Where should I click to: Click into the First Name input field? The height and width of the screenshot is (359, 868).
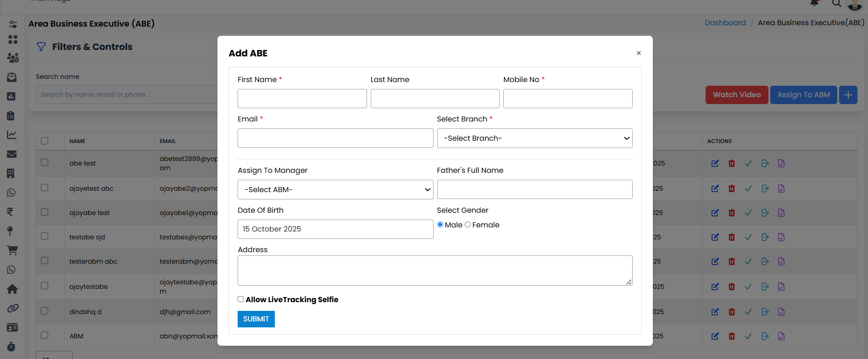302,99
